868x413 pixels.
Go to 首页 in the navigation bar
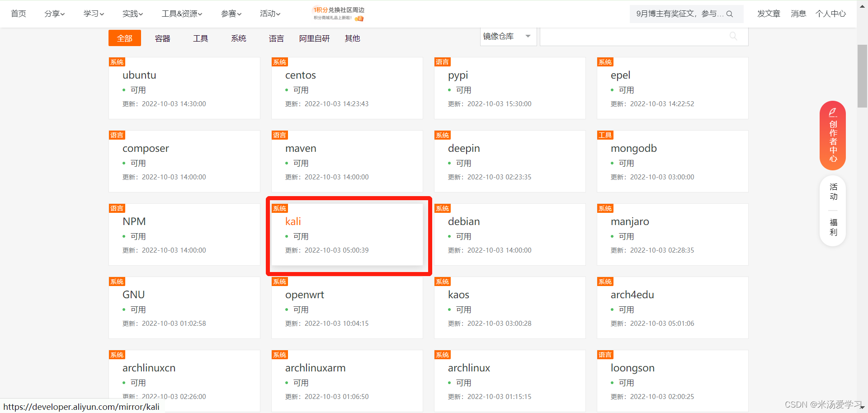click(x=19, y=14)
